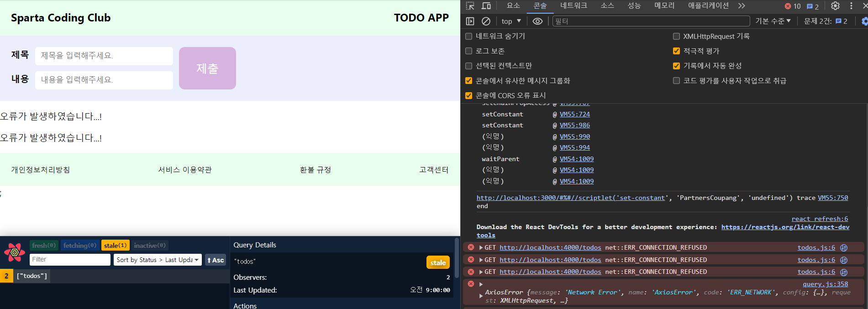868x309 pixels.
Task: Click the 제목 title input field
Action: click(104, 56)
